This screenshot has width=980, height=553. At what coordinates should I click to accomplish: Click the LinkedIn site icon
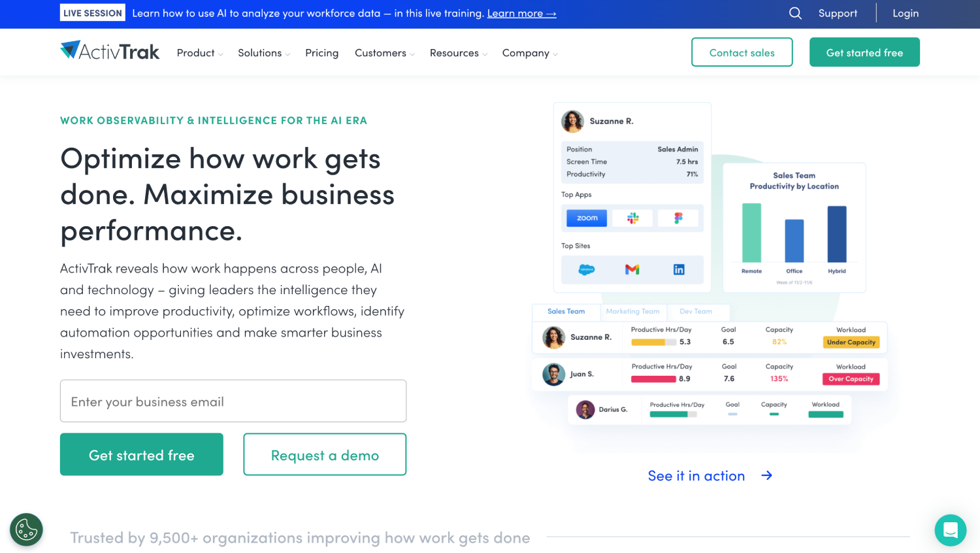pyautogui.click(x=679, y=269)
